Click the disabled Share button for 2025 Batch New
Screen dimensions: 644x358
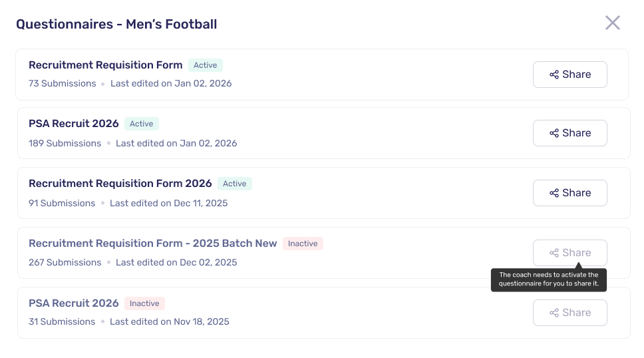[x=570, y=253]
